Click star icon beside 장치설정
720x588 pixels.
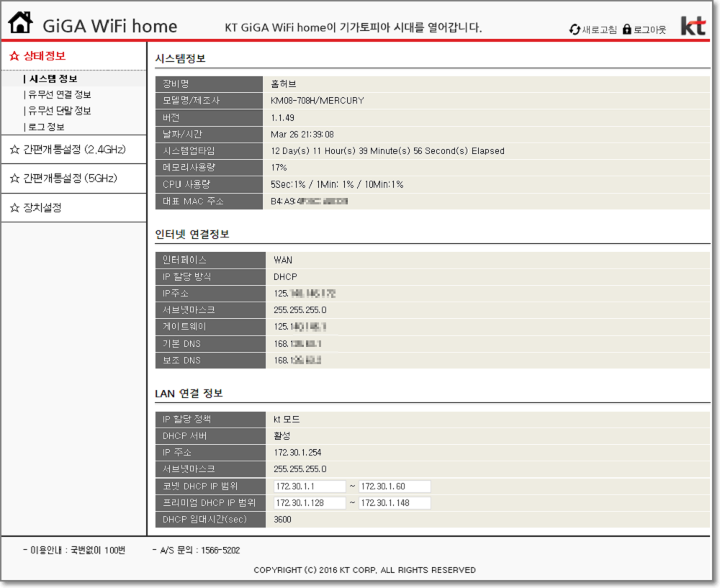(x=14, y=208)
